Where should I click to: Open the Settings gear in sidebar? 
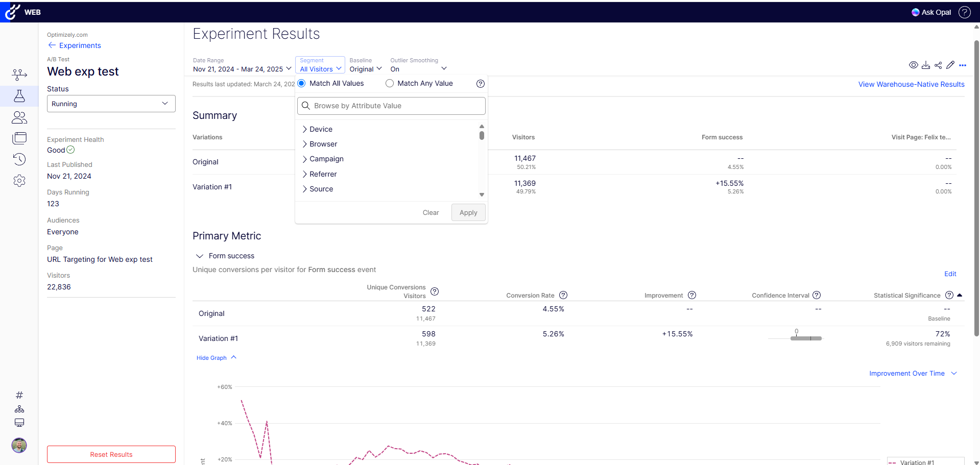tap(19, 181)
